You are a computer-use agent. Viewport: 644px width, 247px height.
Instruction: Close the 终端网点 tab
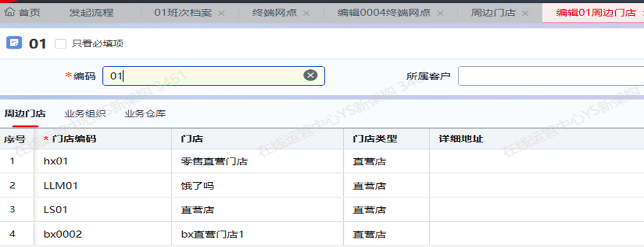point(306,13)
